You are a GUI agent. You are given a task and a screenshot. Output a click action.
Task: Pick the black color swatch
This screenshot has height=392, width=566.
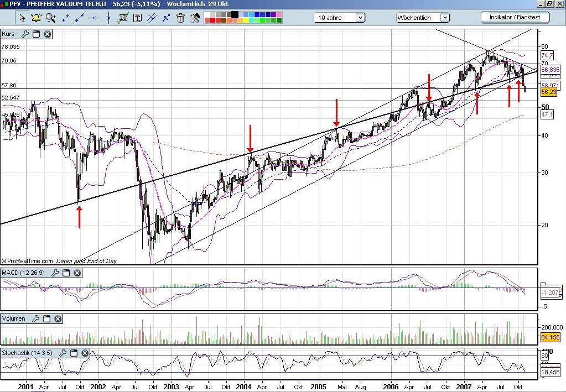235,15
